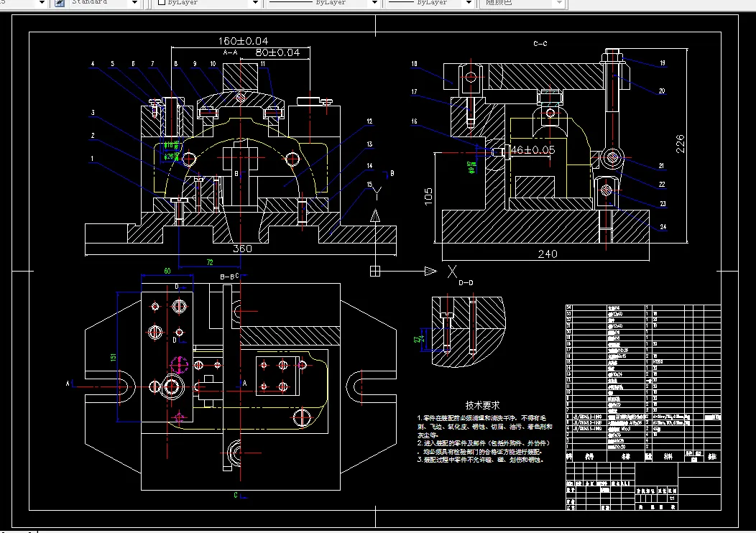This screenshot has height=533, width=756.
Task: Select part callout number 2
Action: (x=93, y=136)
